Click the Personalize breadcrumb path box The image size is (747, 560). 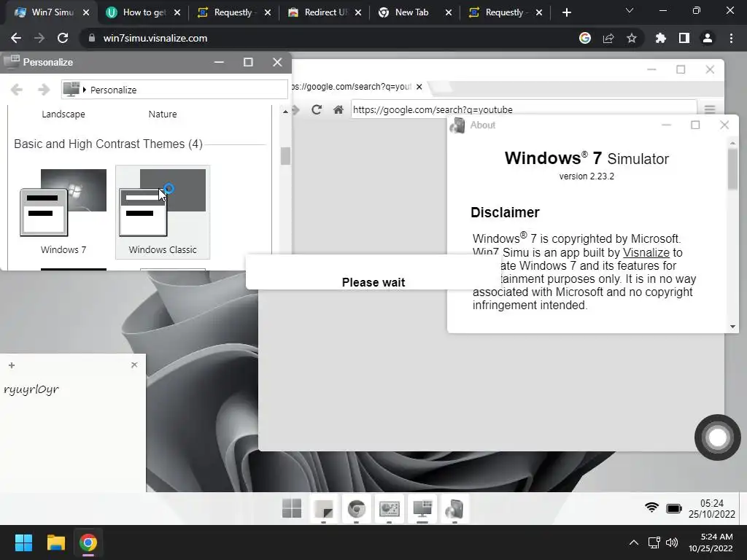pyautogui.click(x=174, y=90)
